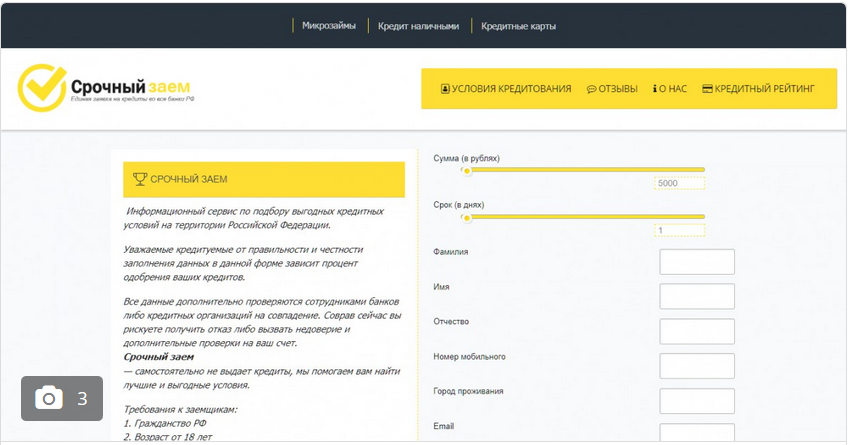Click the loan amount value field showing 5000
849x445 pixels.
tap(680, 184)
